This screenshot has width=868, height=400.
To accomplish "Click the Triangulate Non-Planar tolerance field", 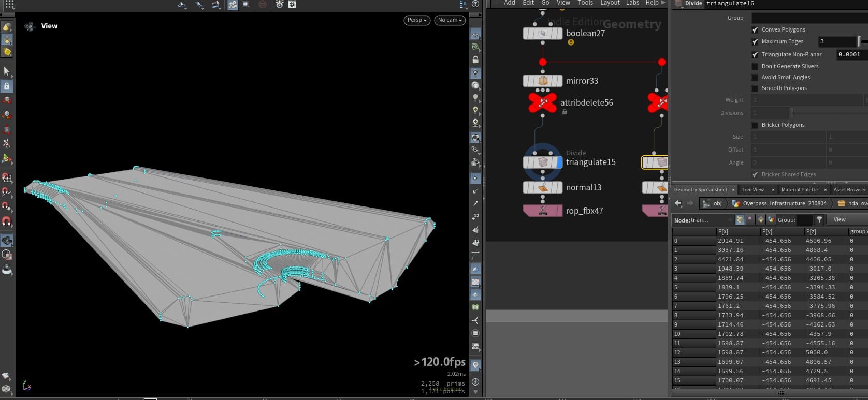I will click(x=852, y=54).
